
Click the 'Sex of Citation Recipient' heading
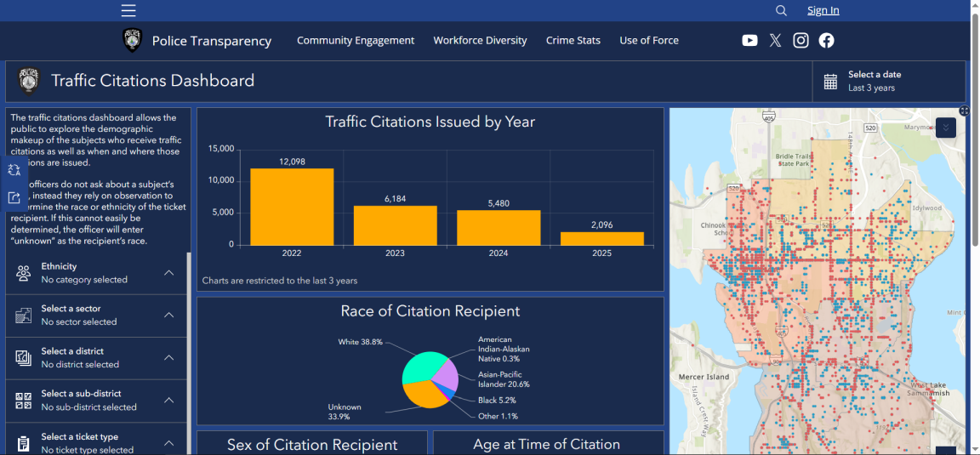(312, 445)
